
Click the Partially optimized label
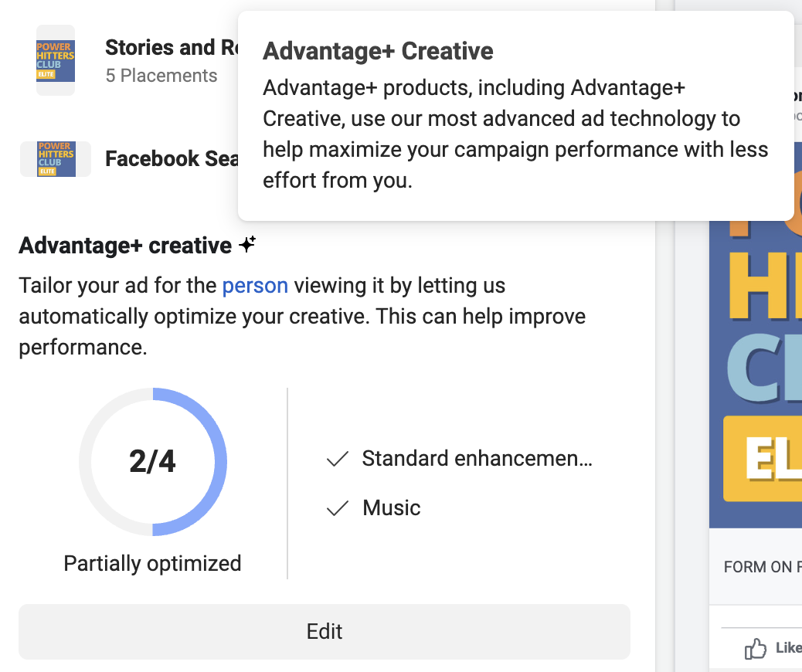coord(152,564)
